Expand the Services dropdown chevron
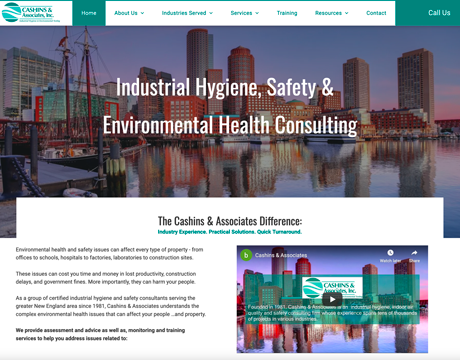Viewport: 460px width, 360px height. [x=257, y=13]
